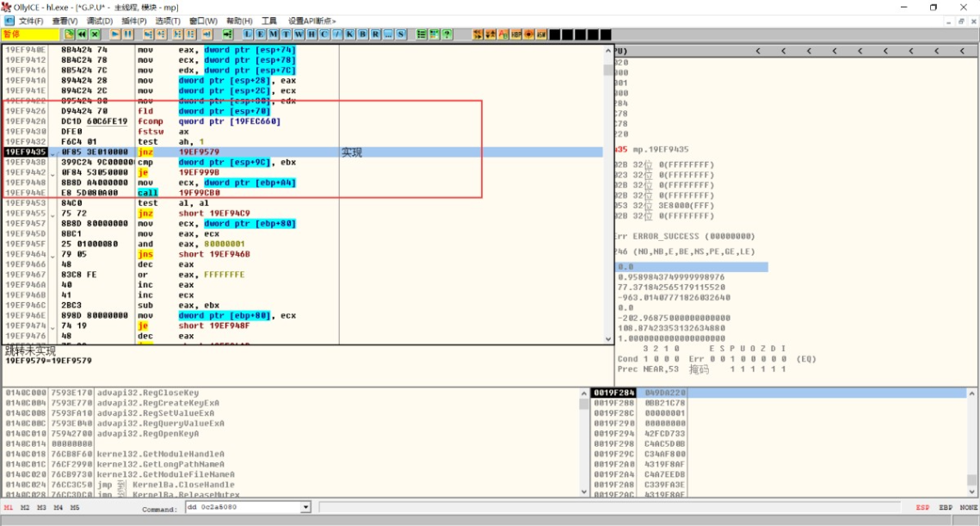The image size is (980, 526).
Task: Open the 查看(V) menu
Action: pyautogui.click(x=65, y=21)
